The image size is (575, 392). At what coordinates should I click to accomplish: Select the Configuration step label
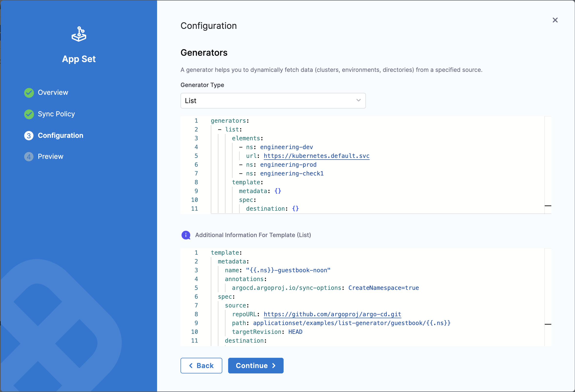tap(60, 136)
